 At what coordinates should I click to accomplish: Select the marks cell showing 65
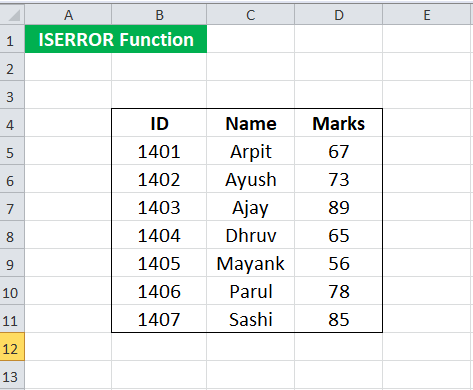pos(338,235)
